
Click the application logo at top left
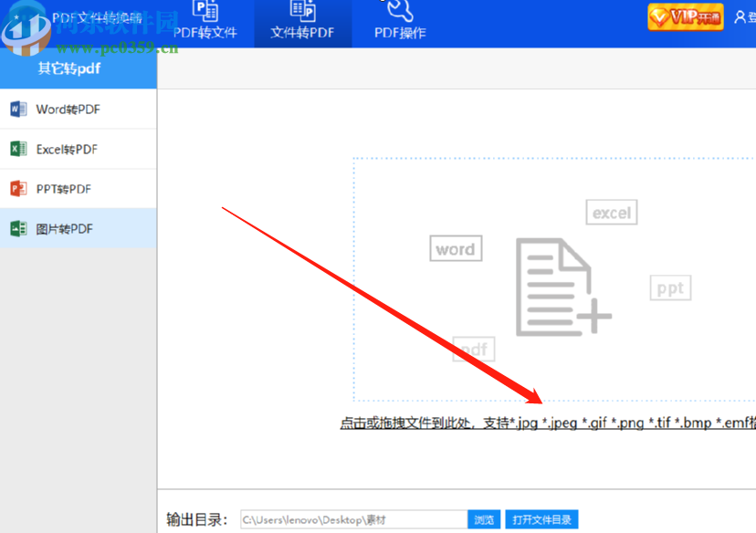point(27,27)
